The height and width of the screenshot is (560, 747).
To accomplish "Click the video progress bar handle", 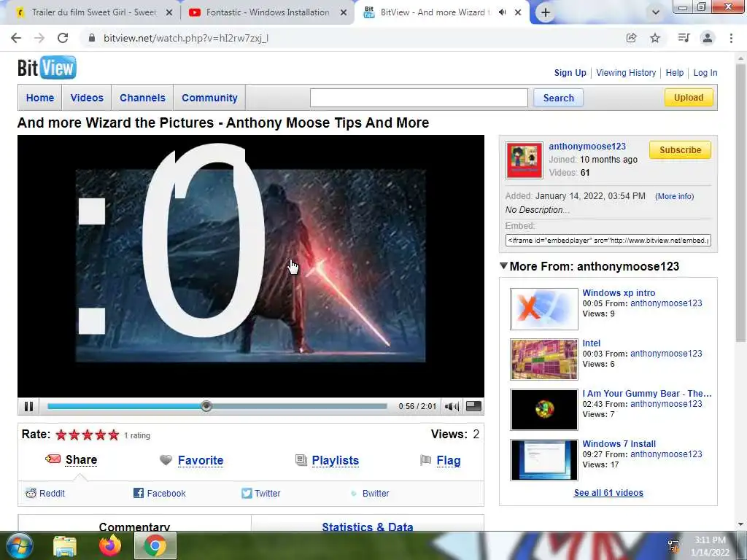I will [x=206, y=406].
